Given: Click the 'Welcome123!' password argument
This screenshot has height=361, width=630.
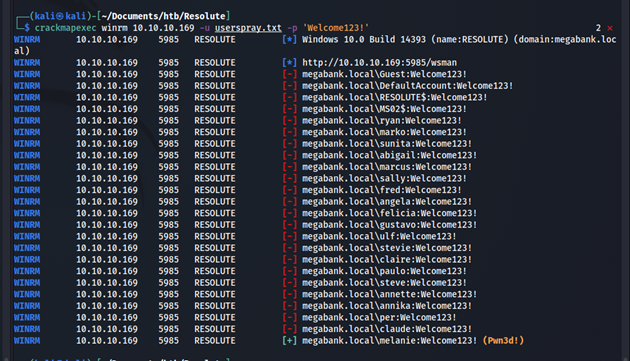Looking at the screenshot, I should [x=336, y=28].
